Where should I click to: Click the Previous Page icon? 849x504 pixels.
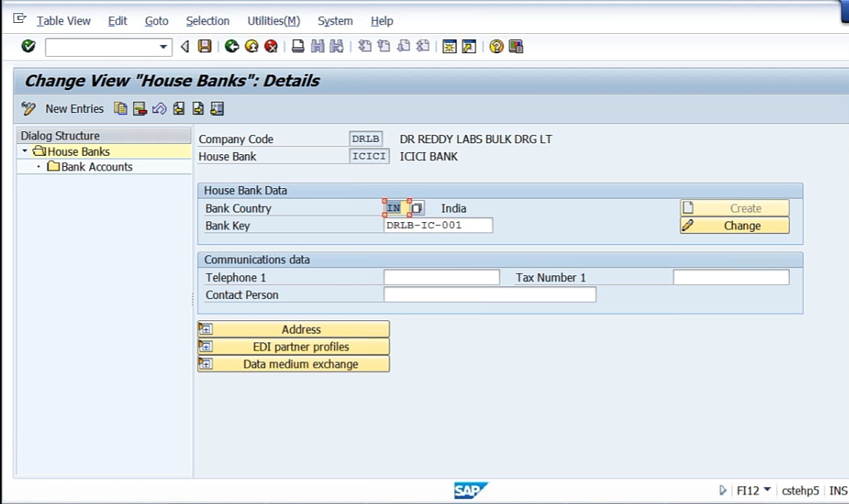[384, 46]
